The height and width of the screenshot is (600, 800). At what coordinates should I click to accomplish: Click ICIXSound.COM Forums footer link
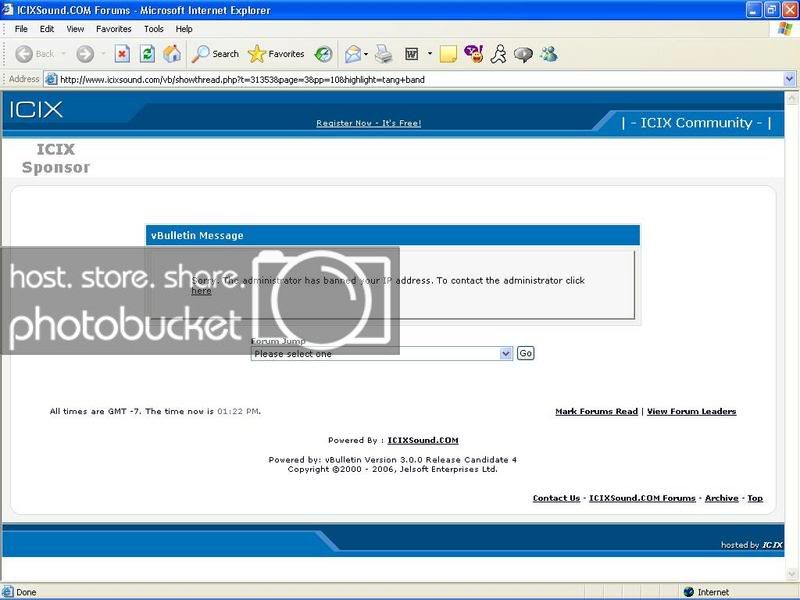(x=642, y=498)
